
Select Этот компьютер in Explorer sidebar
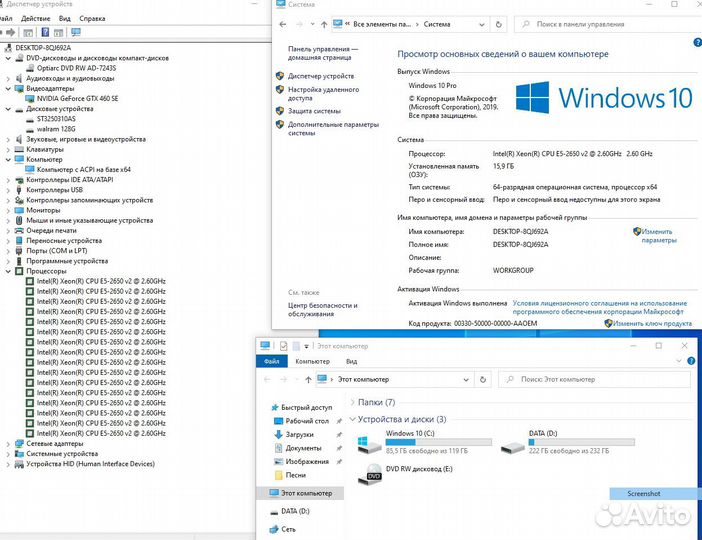[300, 493]
